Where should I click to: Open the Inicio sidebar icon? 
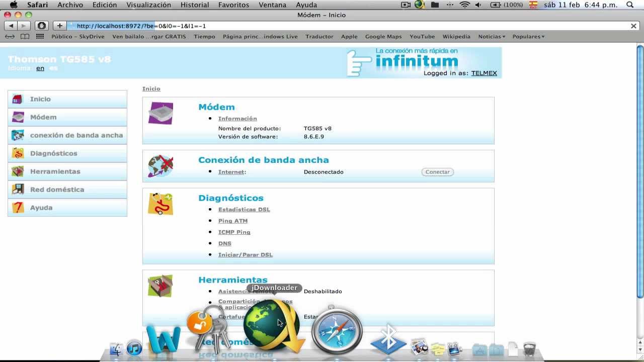(18, 99)
